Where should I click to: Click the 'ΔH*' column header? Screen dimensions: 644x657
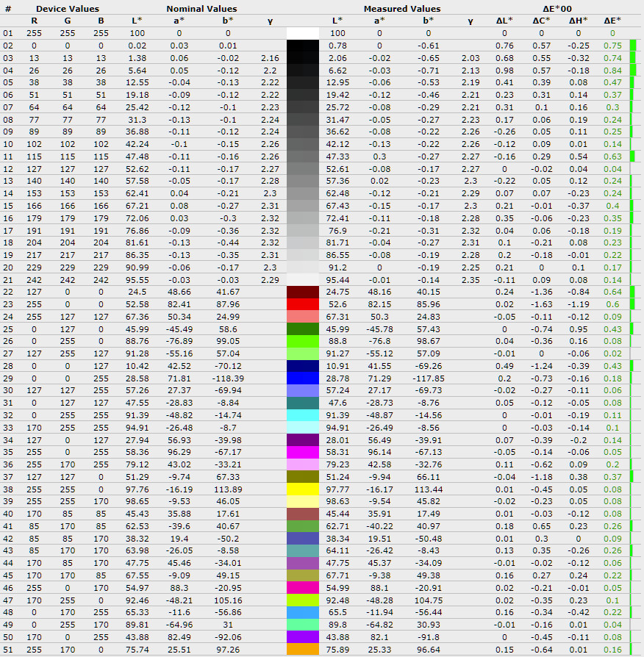pos(578,21)
